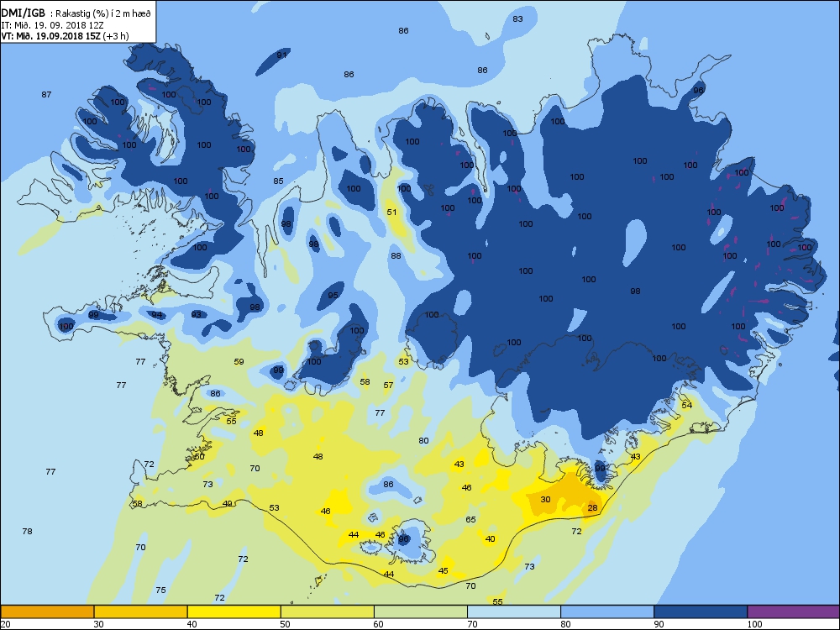Click the value '83' at the top

517,19
